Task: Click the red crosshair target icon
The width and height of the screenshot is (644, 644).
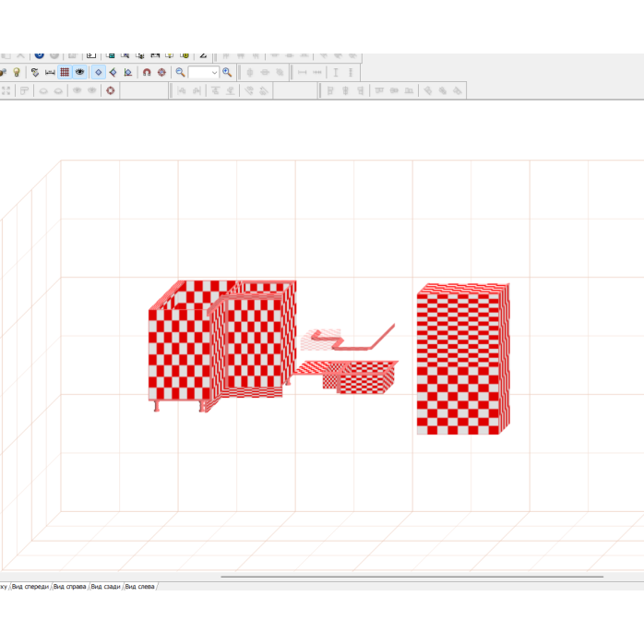Action: pos(161,72)
